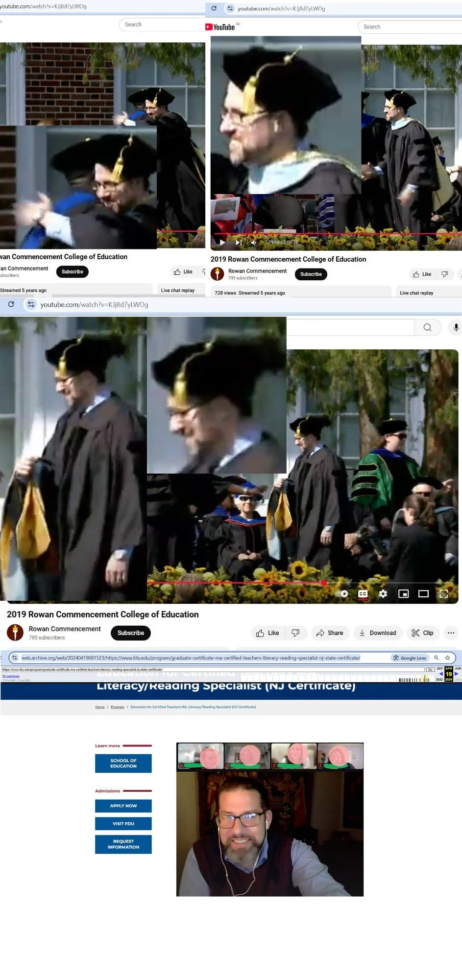The image size is (462, 980).
Task: Click the Request Information button
Action: [x=123, y=844]
